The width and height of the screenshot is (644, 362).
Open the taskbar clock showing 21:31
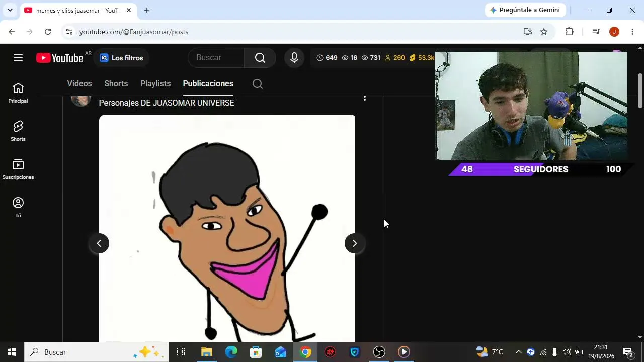coord(601,352)
